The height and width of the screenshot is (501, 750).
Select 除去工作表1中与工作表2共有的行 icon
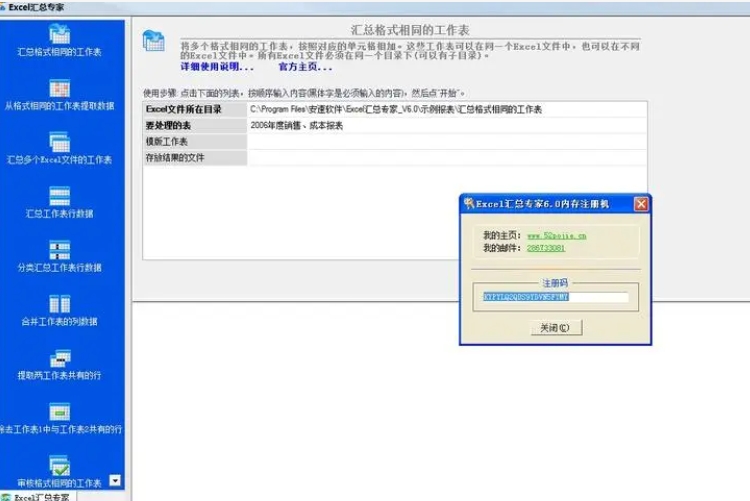[59, 412]
